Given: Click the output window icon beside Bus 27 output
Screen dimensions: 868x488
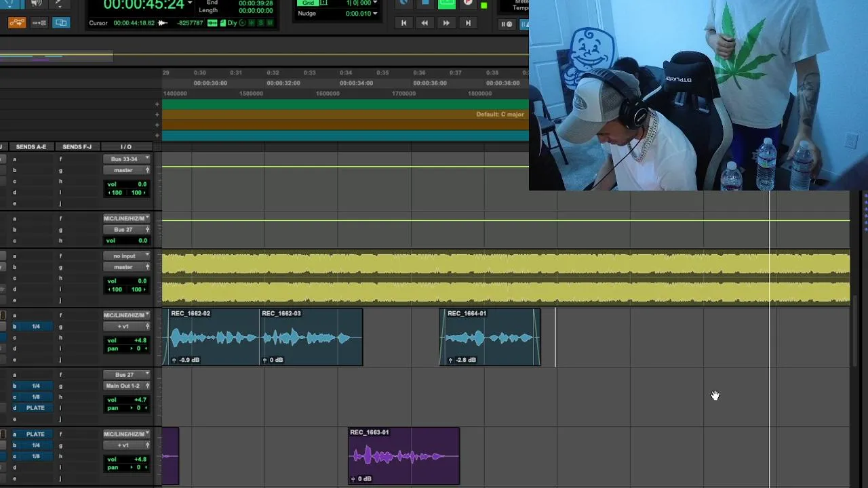Looking at the screenshot, I should click(x=147, y=230).
